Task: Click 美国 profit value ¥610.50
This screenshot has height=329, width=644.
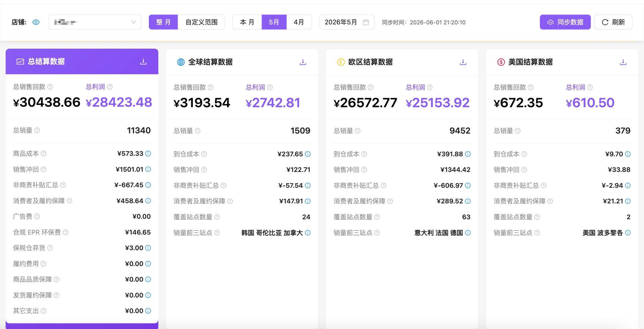Action: click(590, 103)
